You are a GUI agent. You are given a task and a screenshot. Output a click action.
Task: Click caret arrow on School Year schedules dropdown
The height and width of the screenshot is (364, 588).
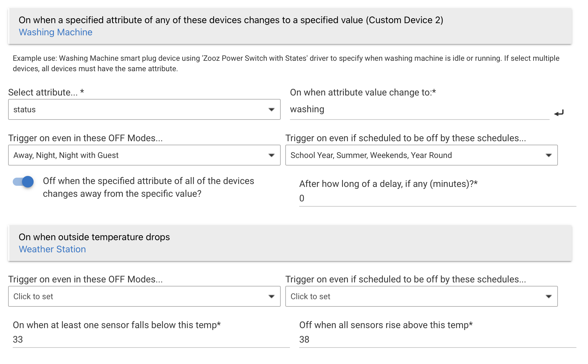(549, 155)
